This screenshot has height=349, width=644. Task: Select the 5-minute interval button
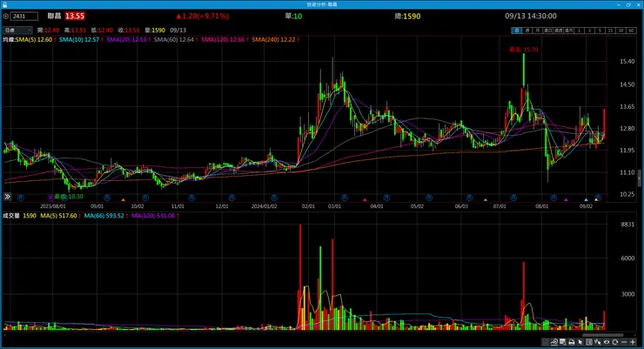[600, 30]
